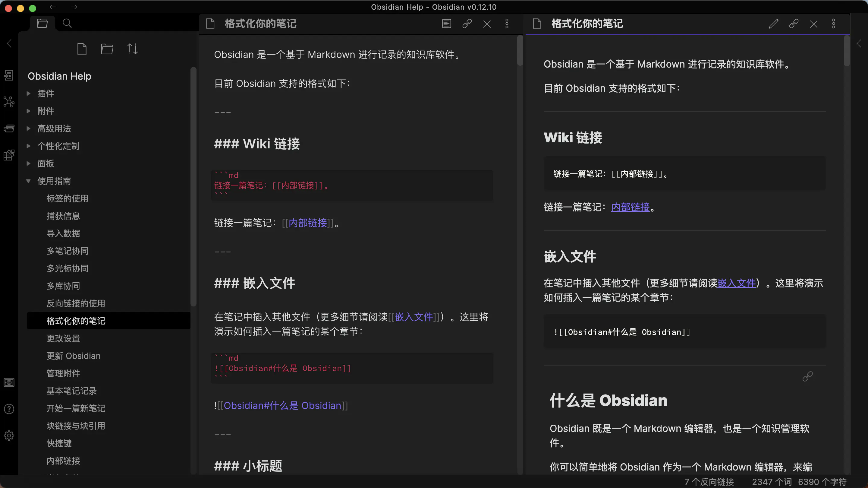Open graph view ribbon icon
Image resolution: width=868 pixels, height=488 pixels.
(9, 102)
